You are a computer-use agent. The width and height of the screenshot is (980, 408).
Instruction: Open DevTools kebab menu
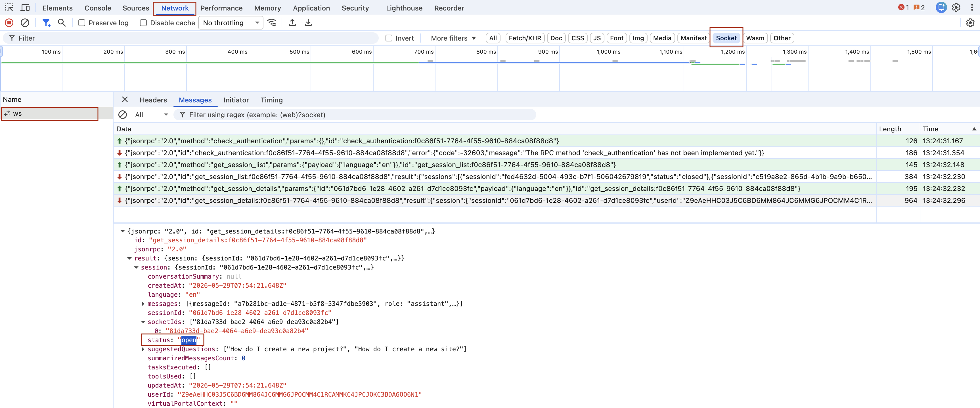972,8
